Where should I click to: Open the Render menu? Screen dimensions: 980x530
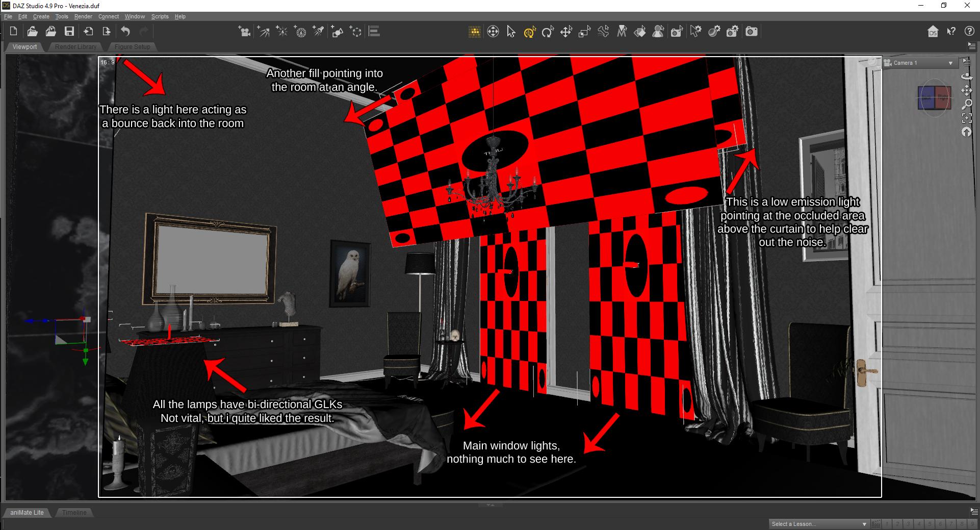click(x=83, y=16)
